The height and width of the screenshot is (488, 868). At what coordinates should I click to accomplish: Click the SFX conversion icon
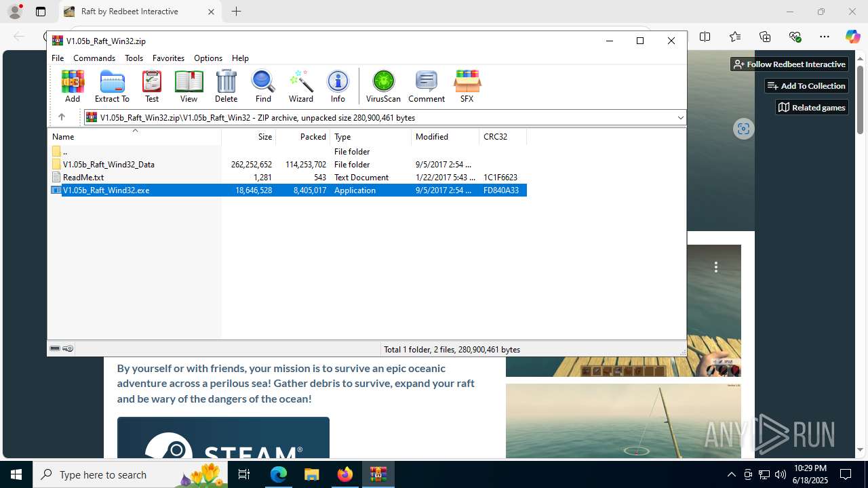tap(467, 86)
